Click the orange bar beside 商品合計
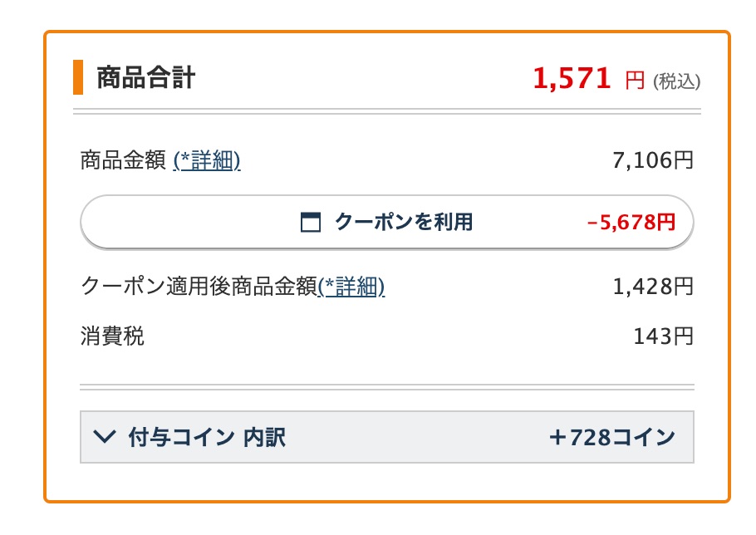 coord(78,77)
